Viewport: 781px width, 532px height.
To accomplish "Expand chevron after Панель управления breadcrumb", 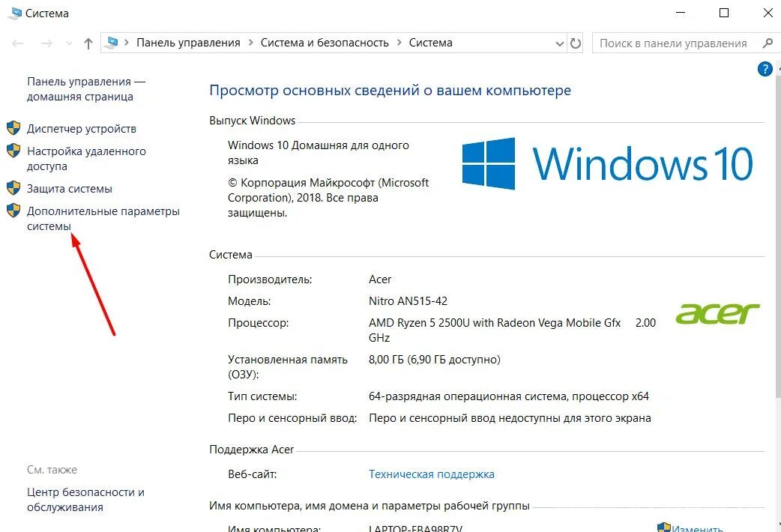I will pyautogui.click(x=250, y=43).
